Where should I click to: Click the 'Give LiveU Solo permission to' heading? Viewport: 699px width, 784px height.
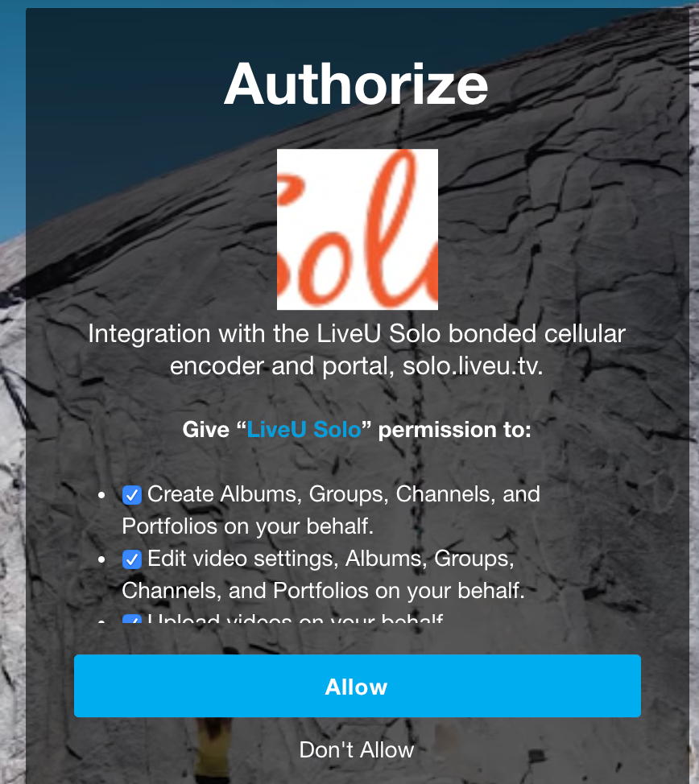click(357, 430)
